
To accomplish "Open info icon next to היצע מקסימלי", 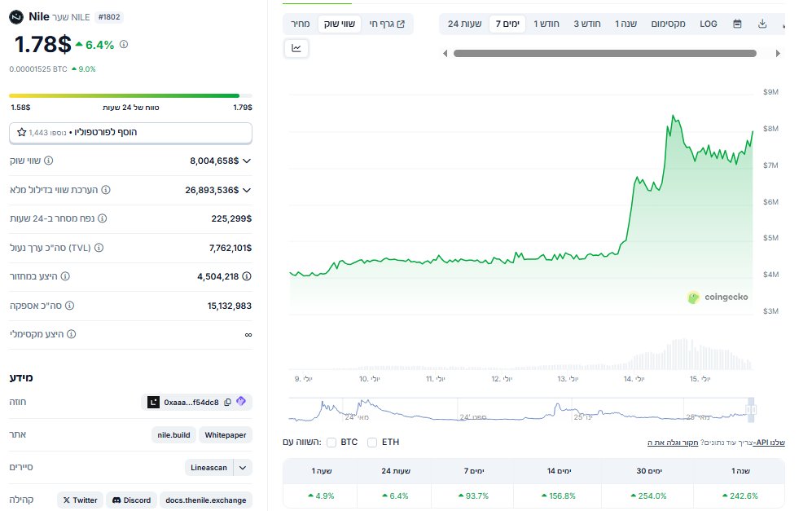I will (72, 334).
